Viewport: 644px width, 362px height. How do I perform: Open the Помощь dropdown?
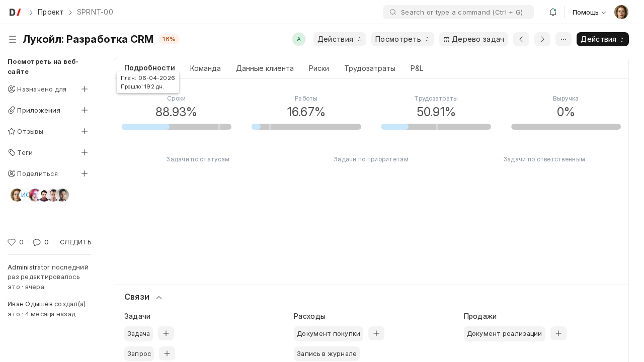point(589,12)
